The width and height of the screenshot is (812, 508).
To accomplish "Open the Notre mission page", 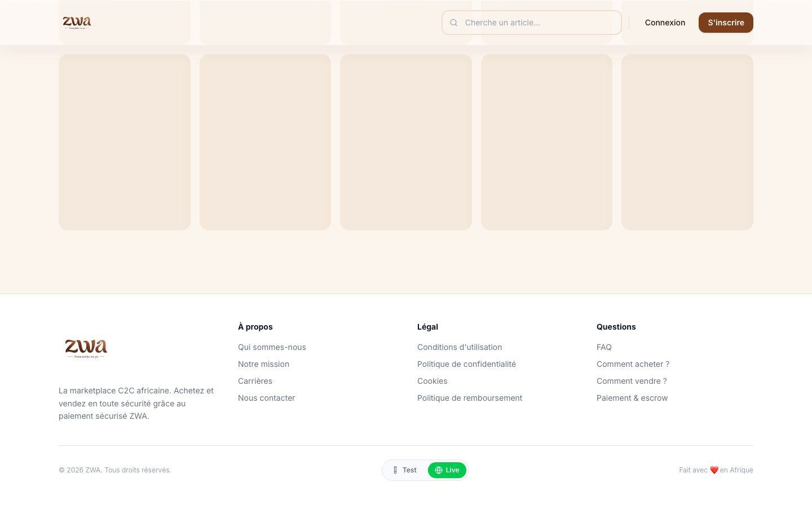I will click(263, 364).
